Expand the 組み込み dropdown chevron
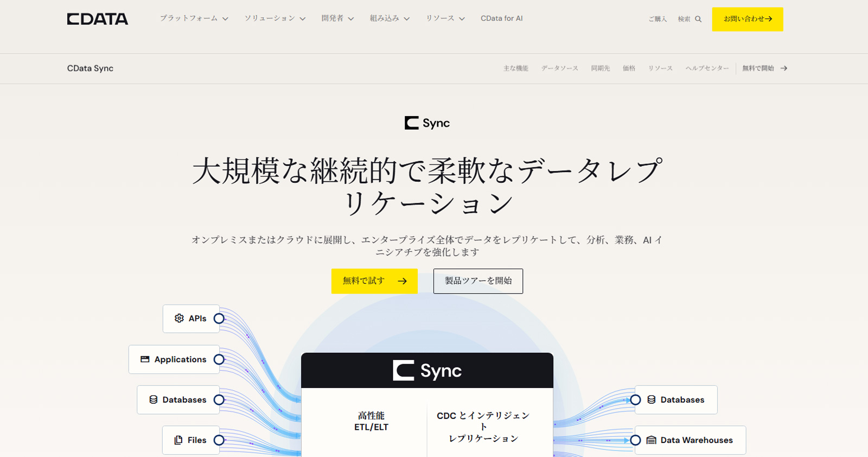Image resolution: width=868 pixels, height=457 pixels. [407, 19]
